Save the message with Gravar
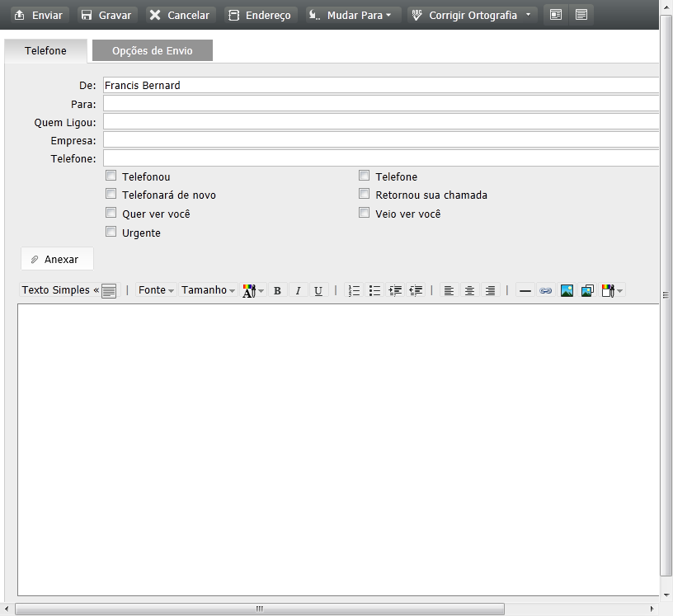The image size is (673, 616). [x=107, y=15]
